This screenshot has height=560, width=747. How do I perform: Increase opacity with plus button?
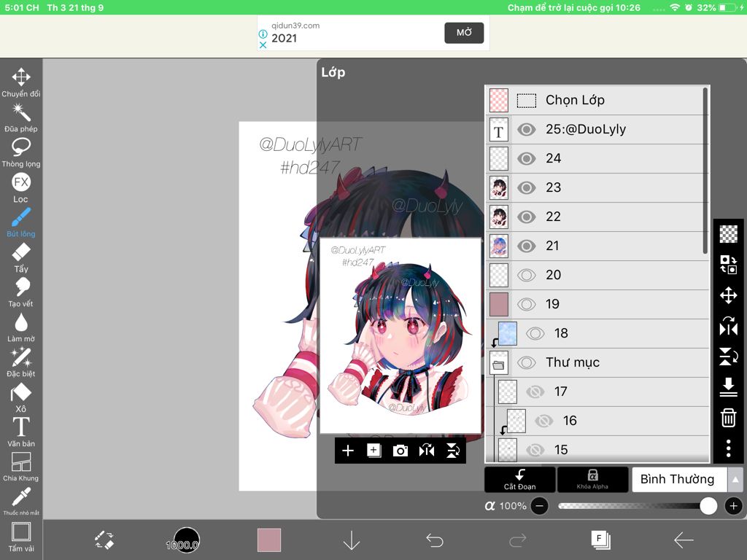click(x=733, y=506)
